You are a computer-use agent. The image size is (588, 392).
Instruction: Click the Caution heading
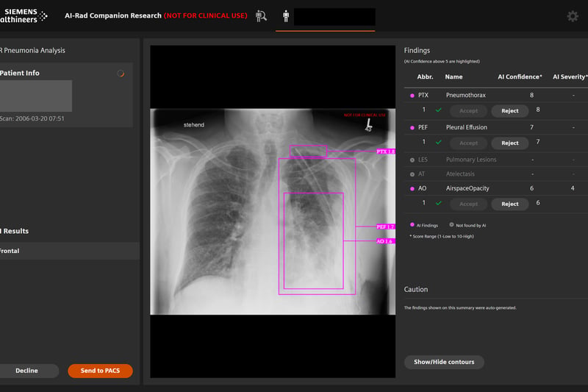416,290
